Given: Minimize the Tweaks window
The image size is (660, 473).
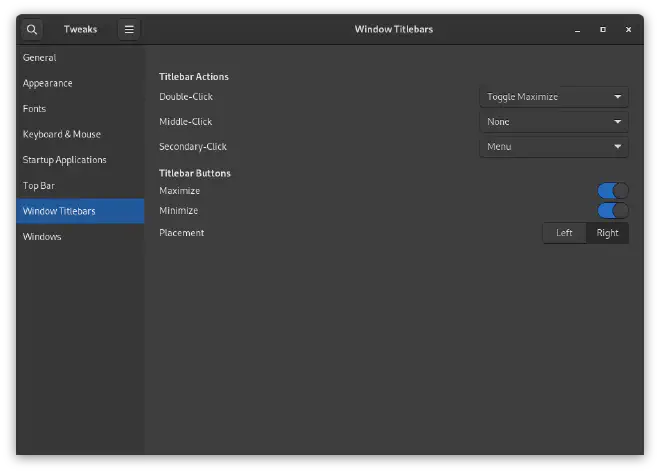Looking at the screenshot, I should coord(577,30).
